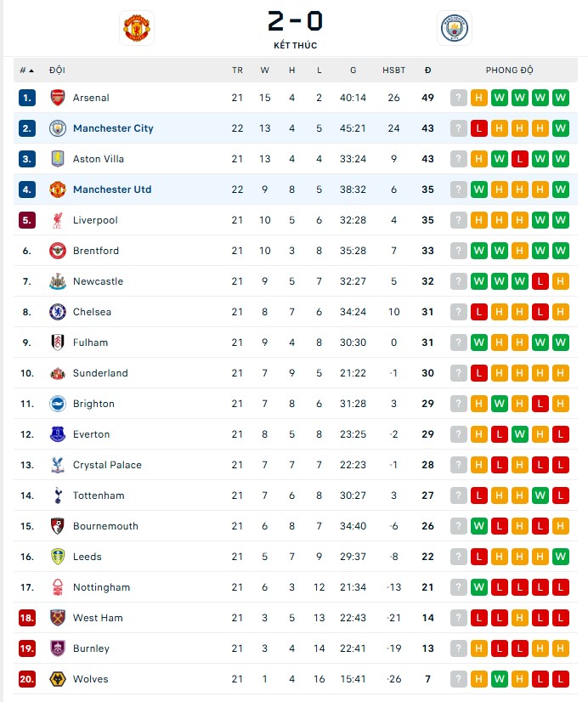Open the Manchester City team link
The height and width of the screenshot is (702, 588).
coord(113,128)
